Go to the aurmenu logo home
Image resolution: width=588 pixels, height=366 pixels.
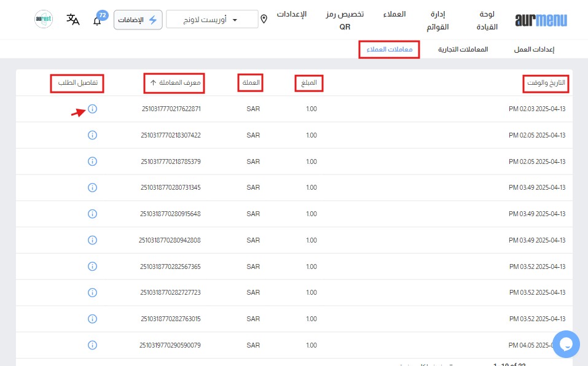[x=541, y=20]
